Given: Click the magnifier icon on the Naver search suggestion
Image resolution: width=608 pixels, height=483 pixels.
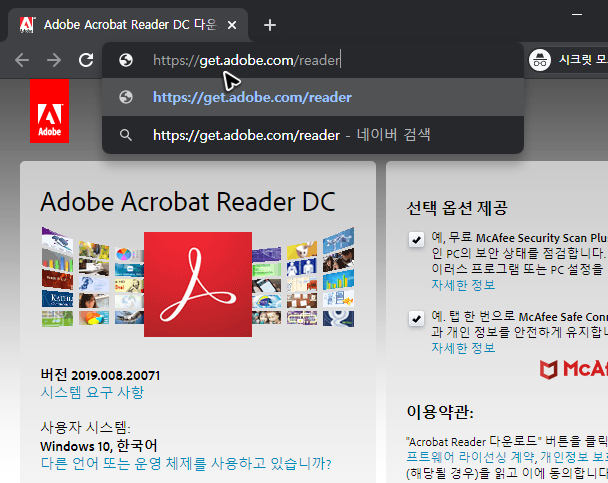Looking at the screenshot, I should pos(126,135).
